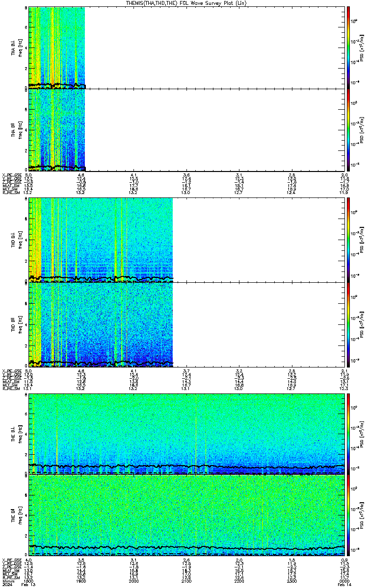Click the 2100 time label on bottom axis

186,581
